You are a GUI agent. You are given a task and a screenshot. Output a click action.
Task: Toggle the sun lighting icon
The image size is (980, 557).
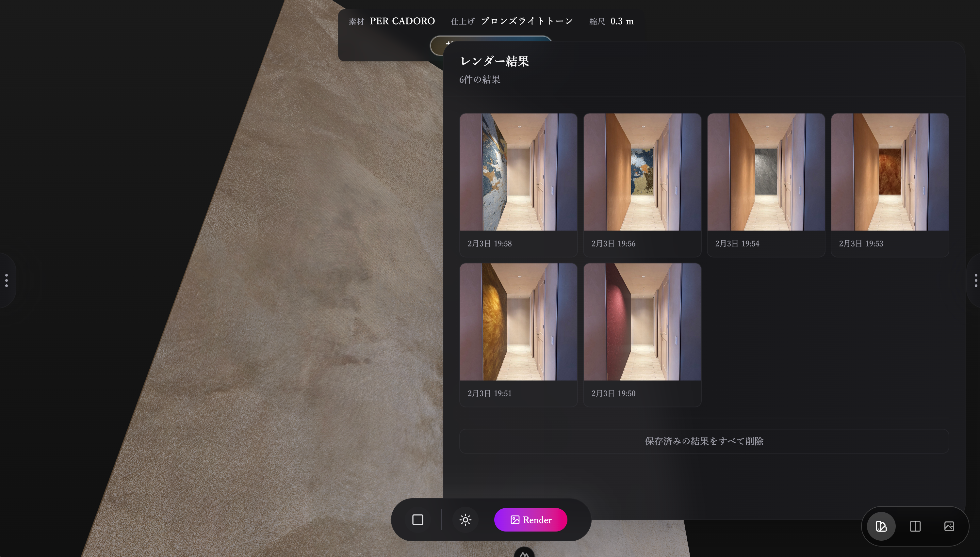click(x=465, y=519)
